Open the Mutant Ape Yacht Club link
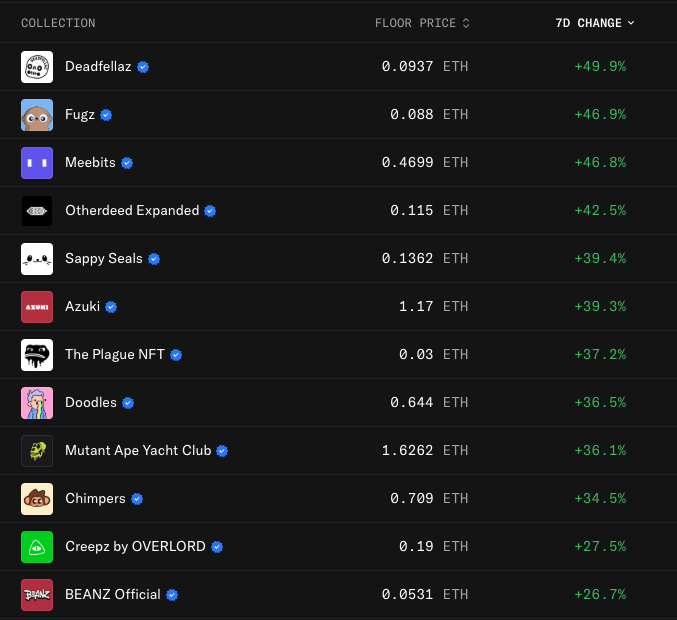 (x=138, y=450)
